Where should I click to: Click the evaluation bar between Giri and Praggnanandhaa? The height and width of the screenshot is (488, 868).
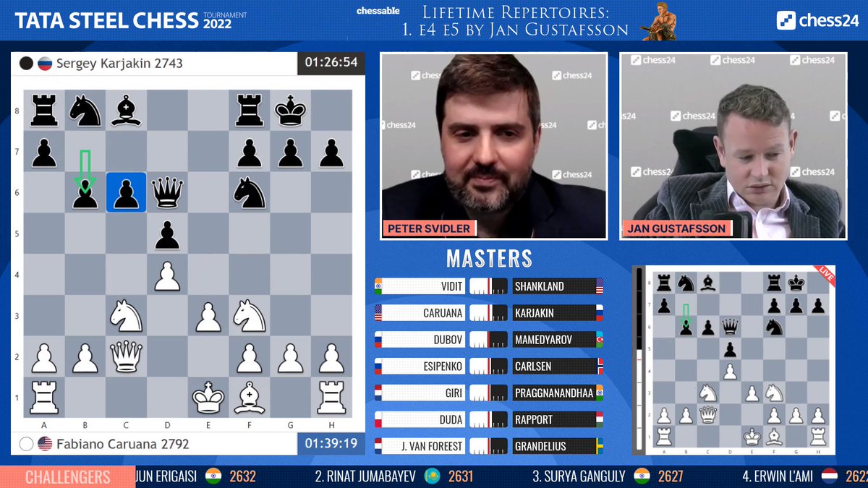click(488, 393)
